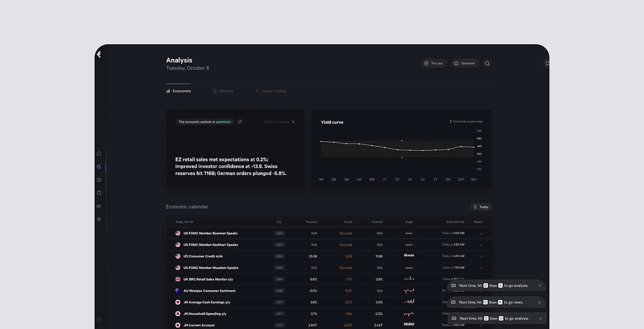Click the Fed funds target range legend
Screen dimensions: 644x329
click(x=466, y=122)
